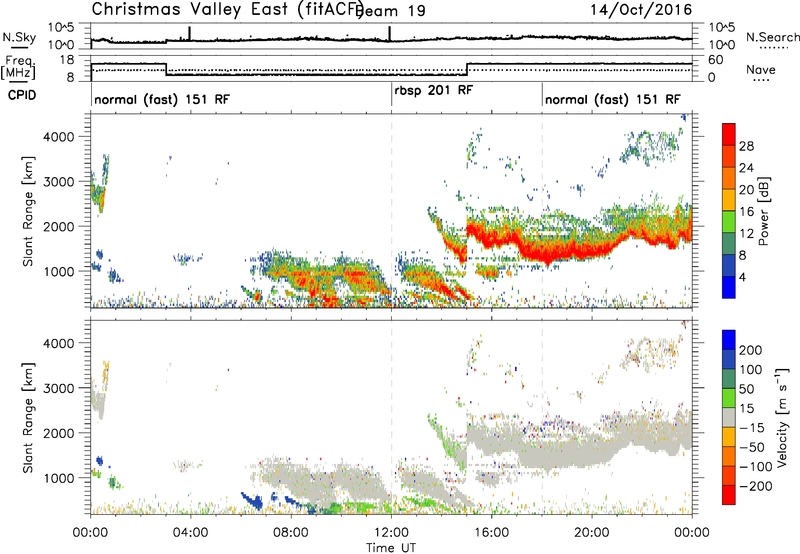This screenshot has width=800, height=554.
Task: Pick the yellow-orange Power segment between 16 and 20
Action: point(729,199)
